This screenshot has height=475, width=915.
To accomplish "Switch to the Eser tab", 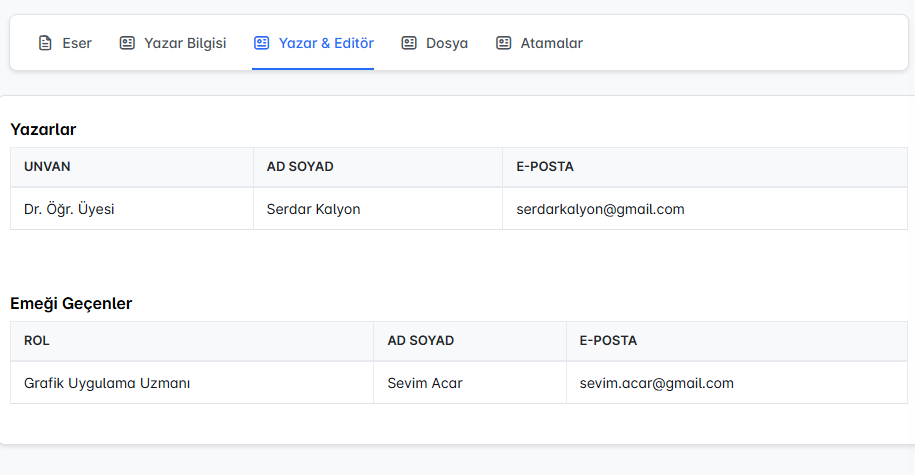I will [76, 43].
